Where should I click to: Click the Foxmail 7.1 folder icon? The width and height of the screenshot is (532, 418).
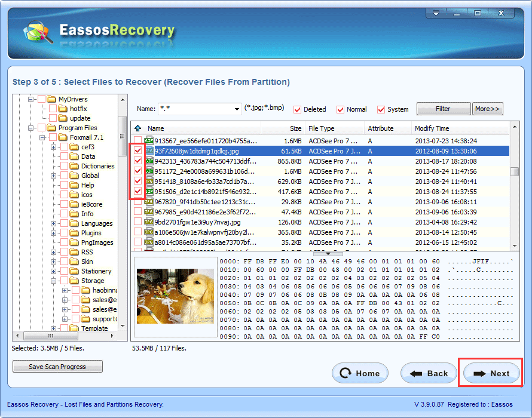(x=63, y=137)
